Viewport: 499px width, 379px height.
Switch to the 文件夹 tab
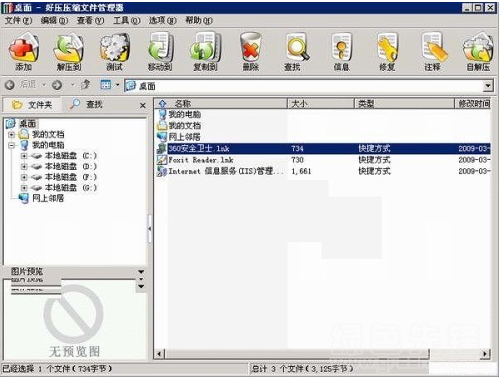32,105
